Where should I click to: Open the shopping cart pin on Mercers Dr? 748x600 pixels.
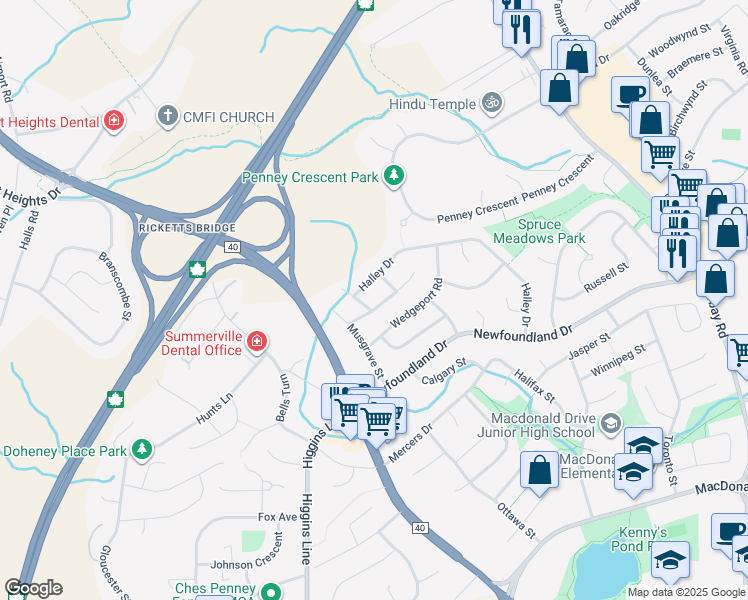coord(377,425)
